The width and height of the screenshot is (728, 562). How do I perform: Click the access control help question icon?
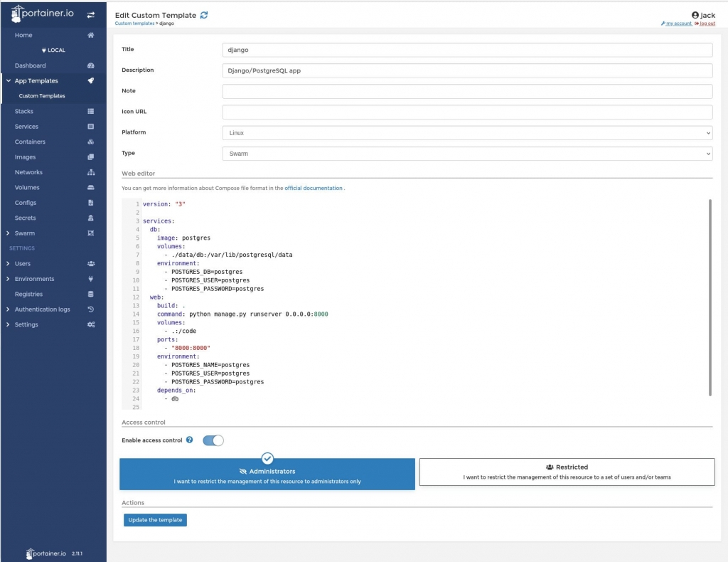(189, 440)
